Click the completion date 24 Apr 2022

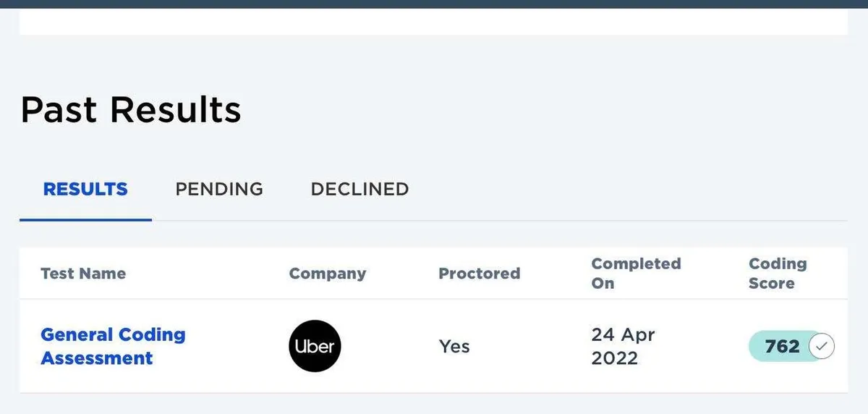coord(623,346)
